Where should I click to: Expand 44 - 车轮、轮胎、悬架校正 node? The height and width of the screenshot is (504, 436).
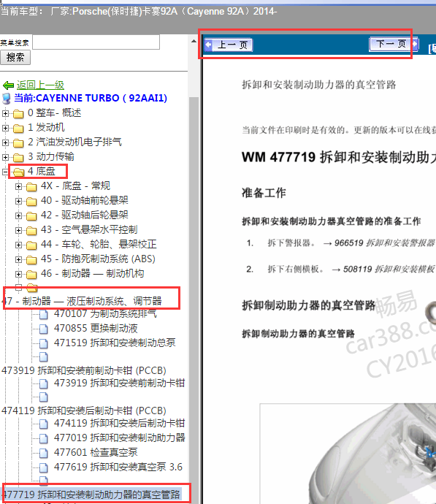19,245
